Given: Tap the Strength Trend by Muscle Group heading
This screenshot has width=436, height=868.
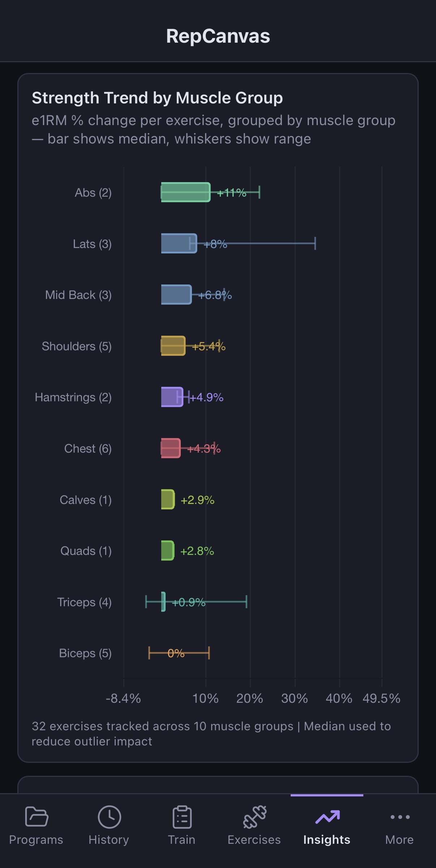Looking at the screenshot, I should coord(157,98).
